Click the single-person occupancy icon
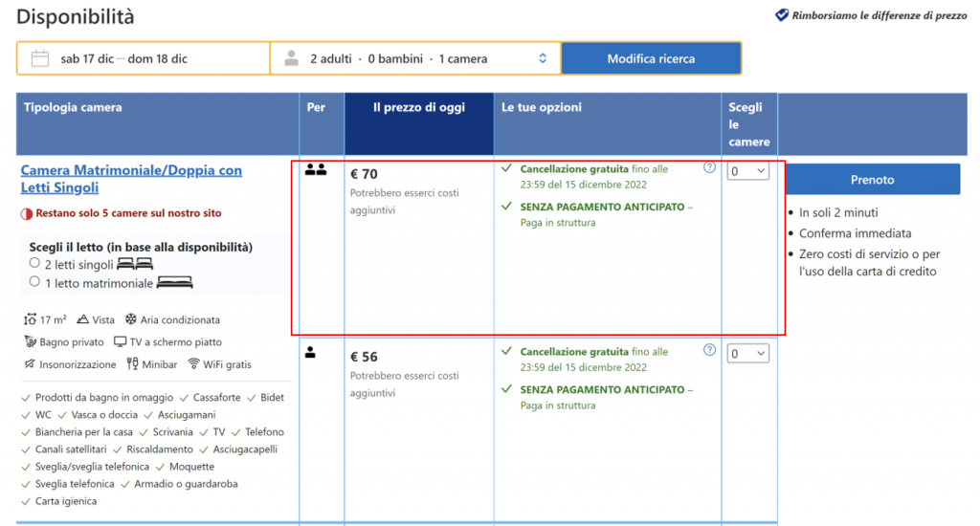The width and height of the screenshot is (980, 526). pyautogui.click(x=310, y=353)
